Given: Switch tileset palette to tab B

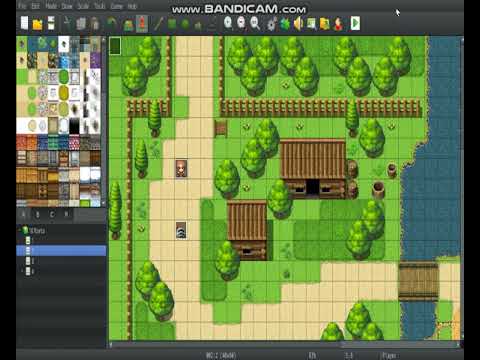Looking at the screenshot, I should [x=38, y=215].
